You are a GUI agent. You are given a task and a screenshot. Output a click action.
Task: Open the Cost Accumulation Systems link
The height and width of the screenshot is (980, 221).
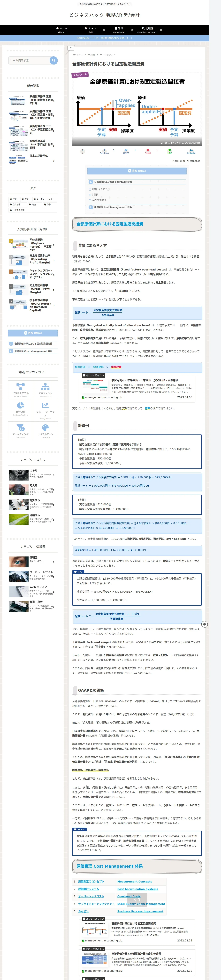pos(137,889)
